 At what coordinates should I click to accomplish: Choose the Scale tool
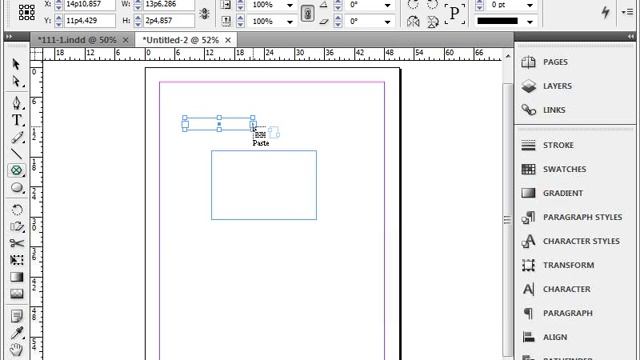coord(17,226)
